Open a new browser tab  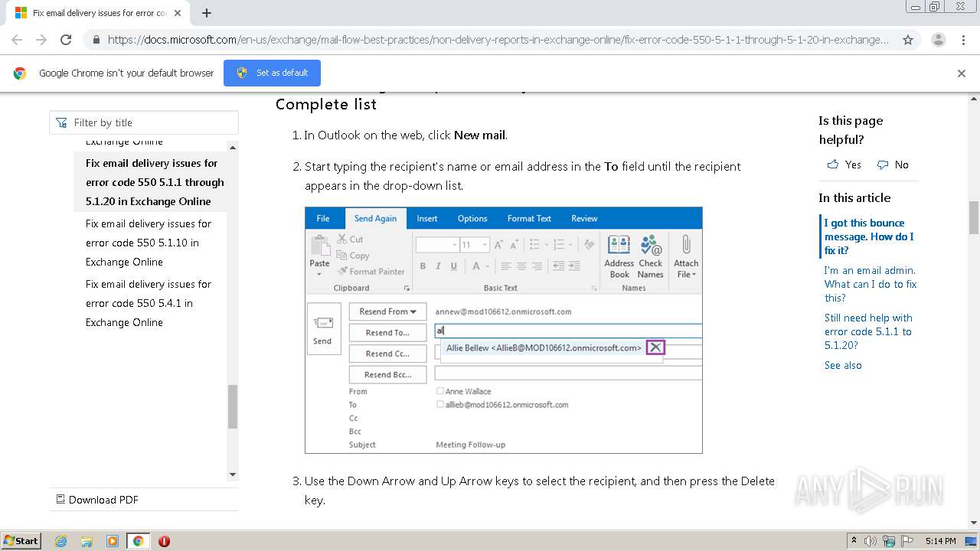[x=207, y=13]
